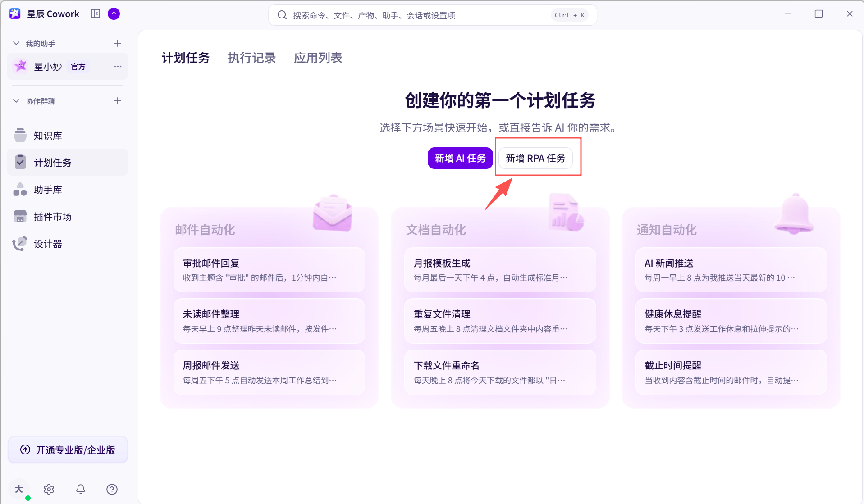Switch to the 执行记录 tab
Image resolution: width=864 pixels, height=504 pixels.
(x=252, y=58)
